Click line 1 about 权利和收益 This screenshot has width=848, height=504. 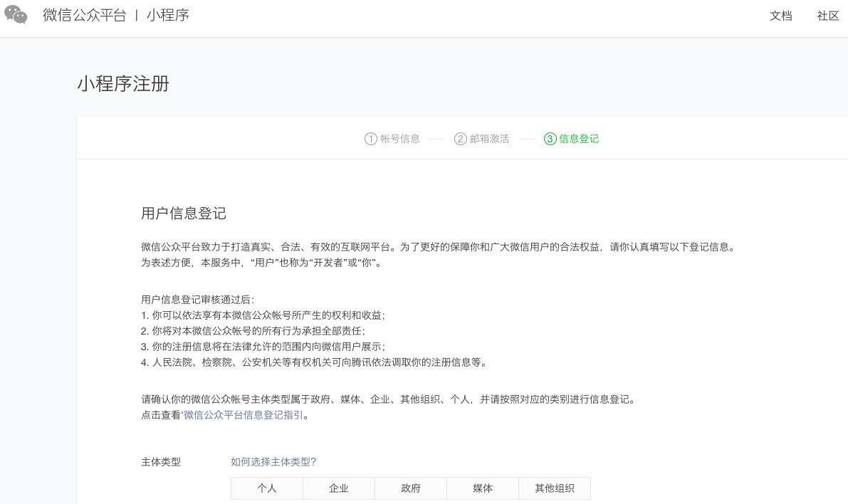263,315
